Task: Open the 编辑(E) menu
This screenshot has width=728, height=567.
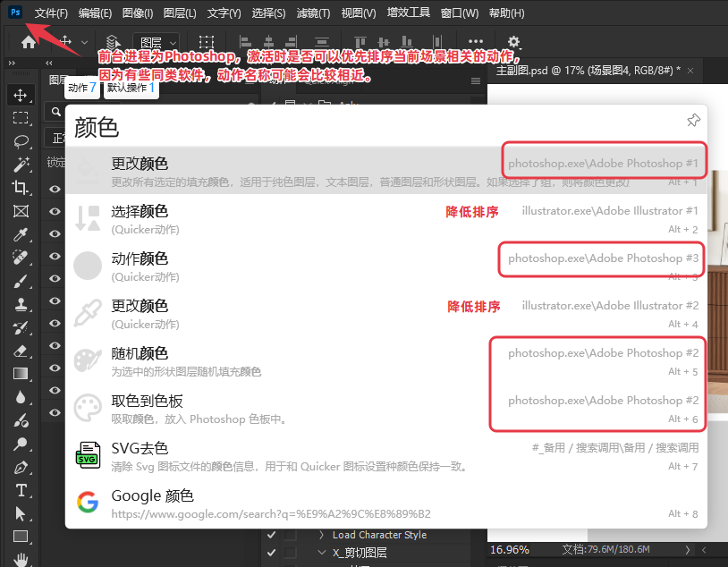Action: coord(95,13)
